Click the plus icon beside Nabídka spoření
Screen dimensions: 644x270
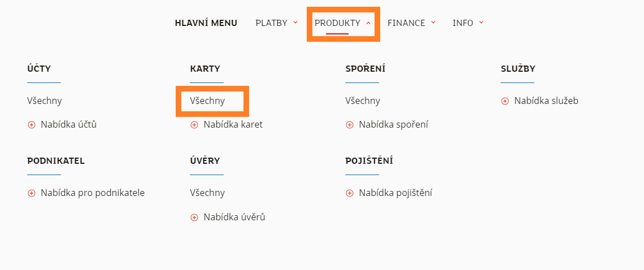click(x=350, y=125)
